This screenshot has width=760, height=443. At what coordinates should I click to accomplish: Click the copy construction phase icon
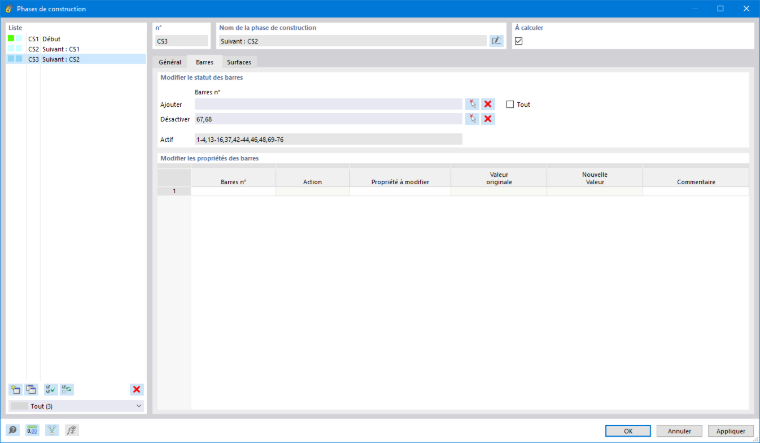coord(32,389)
